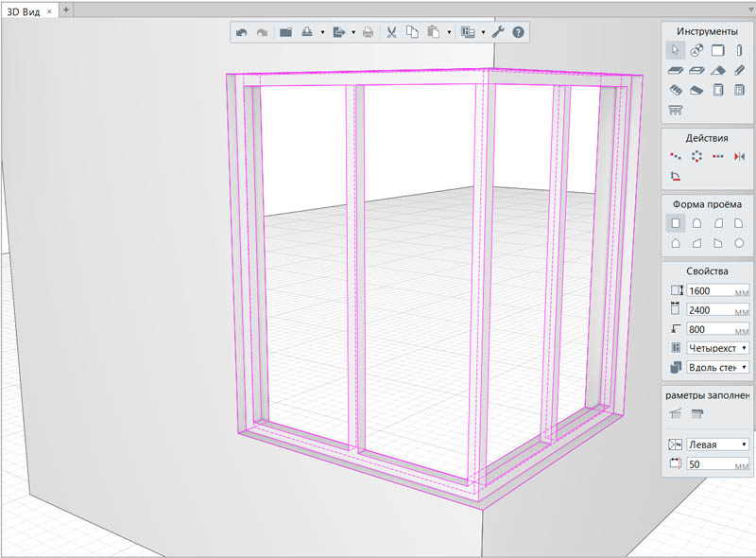756x558 pixels.
Task: Click the export icon in the toolbar
Action: [339, 32]
